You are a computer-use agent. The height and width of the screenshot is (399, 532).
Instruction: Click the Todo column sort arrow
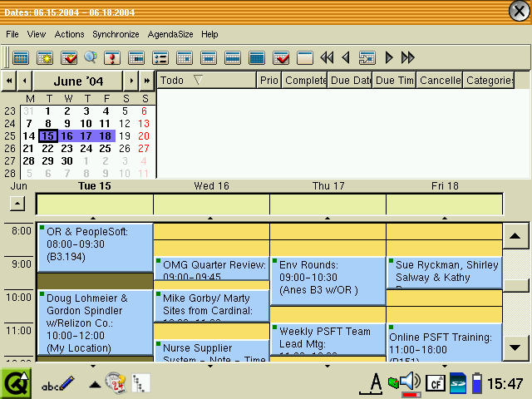(x=198, y=80)
